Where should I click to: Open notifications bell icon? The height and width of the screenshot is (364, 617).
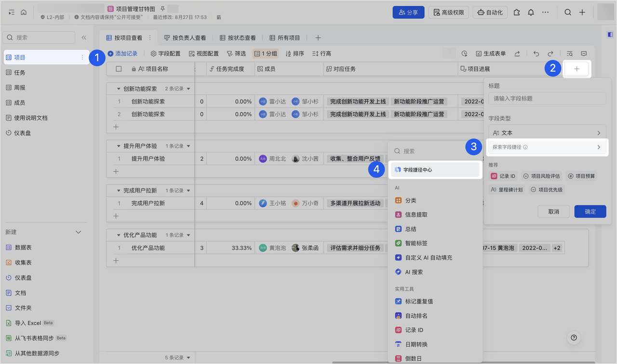531,13
